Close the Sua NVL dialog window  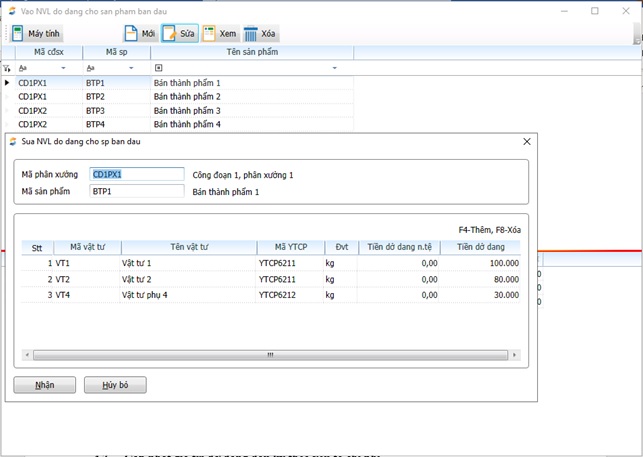coord(527,142)
